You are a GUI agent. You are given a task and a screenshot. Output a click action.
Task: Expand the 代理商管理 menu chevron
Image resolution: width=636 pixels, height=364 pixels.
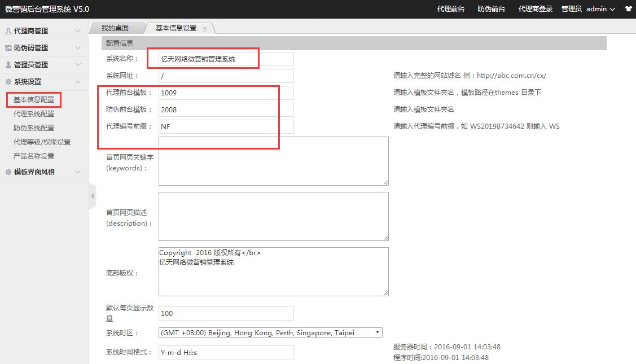point(78,31)
